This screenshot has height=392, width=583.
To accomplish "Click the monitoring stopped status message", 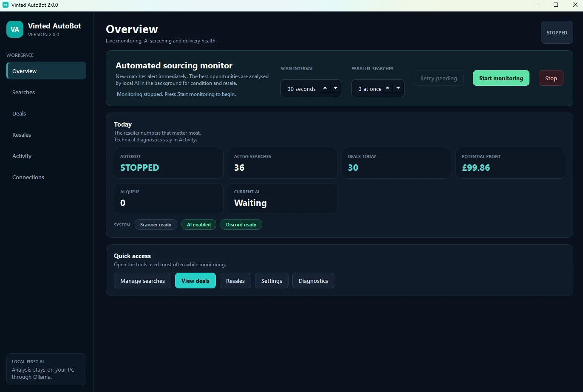I will [x=176, y=94].
